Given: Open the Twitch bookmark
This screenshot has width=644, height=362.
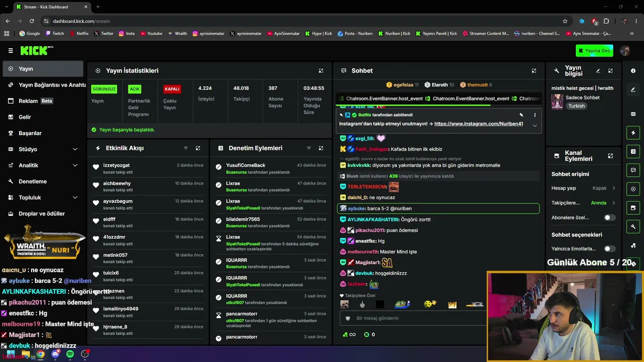Looking at the screenshot, I should pyautogui.click(x=55, y=34).
